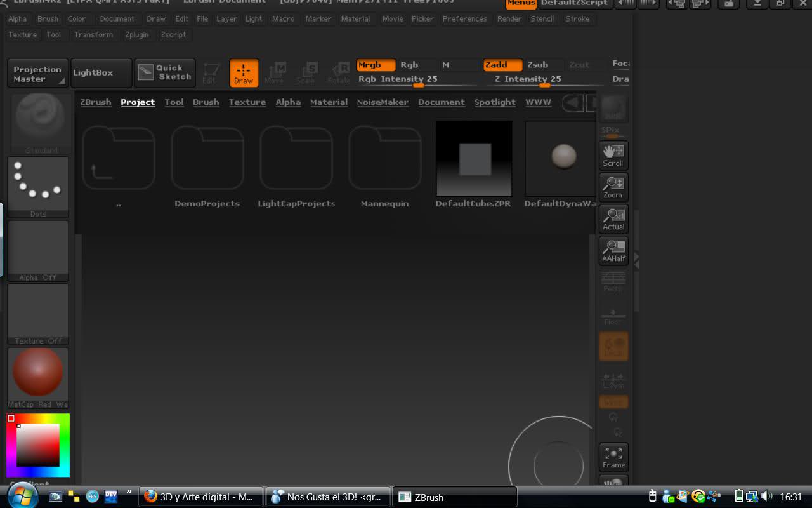Click the Floor grid icon

coord(613,316)
